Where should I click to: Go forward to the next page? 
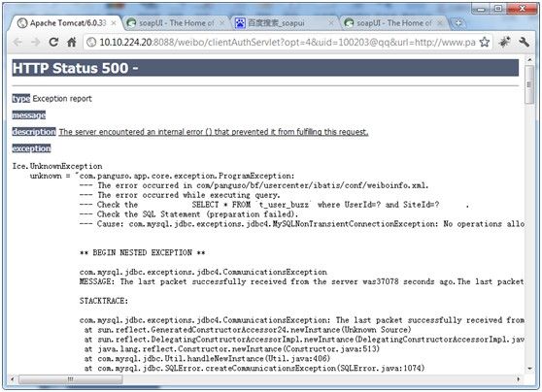coord(35,42)
